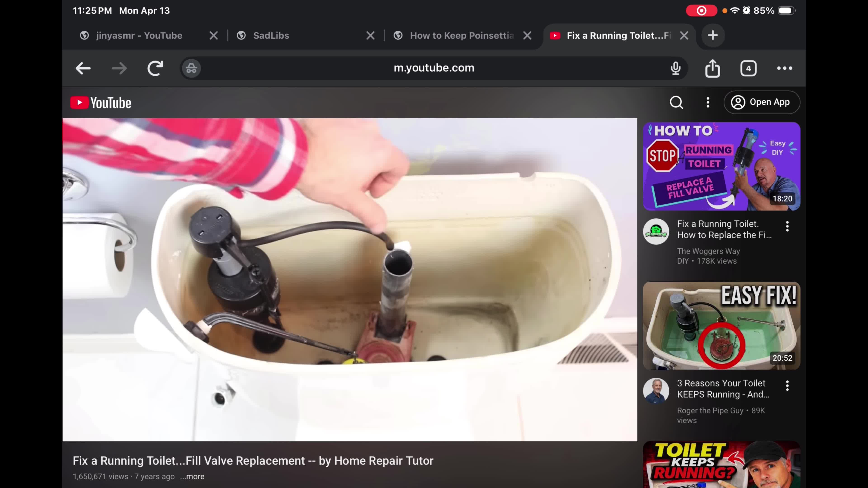Tap the microphone voice search icon
Screen dimensions: 868x488
(675, 68)
